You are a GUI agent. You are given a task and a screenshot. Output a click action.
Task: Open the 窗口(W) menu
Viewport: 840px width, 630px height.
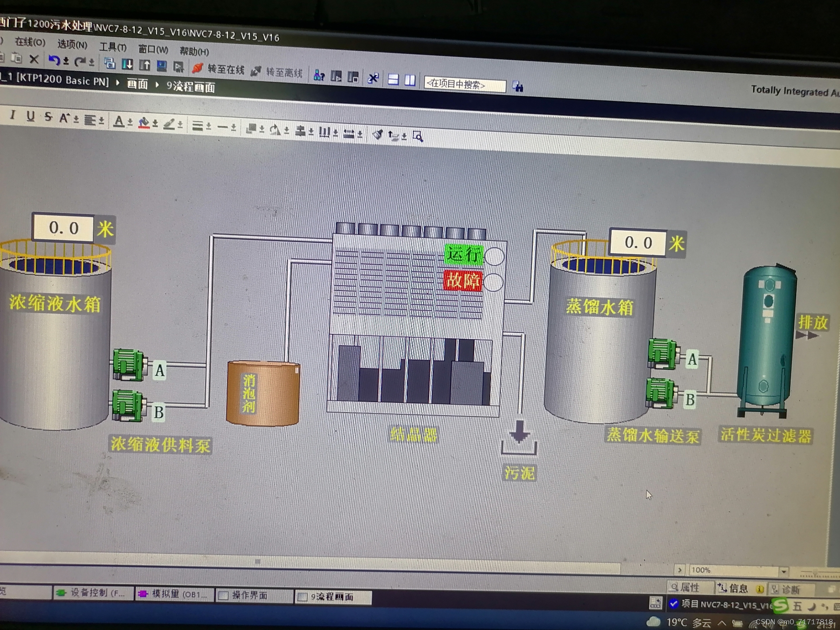point(153,49)
